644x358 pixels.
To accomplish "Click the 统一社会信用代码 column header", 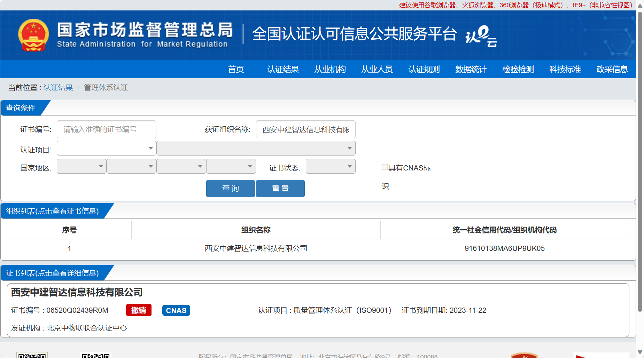I will pos(505,230).
